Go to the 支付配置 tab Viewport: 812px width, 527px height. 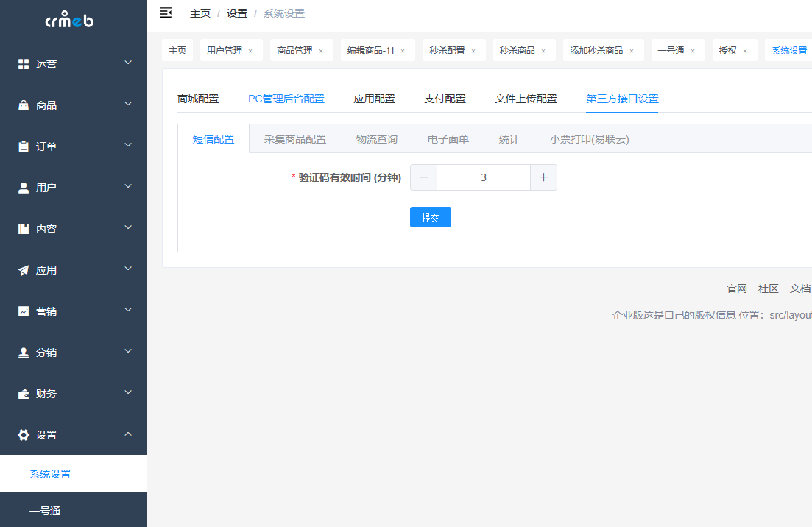tap(445, 99)
